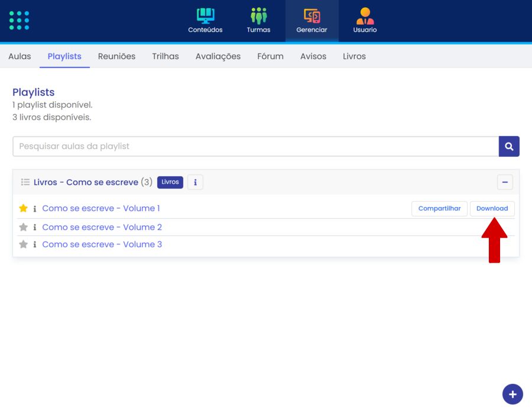Click the Gerenciar icon in header
The image size is (532, 414).
coord(312,17)
